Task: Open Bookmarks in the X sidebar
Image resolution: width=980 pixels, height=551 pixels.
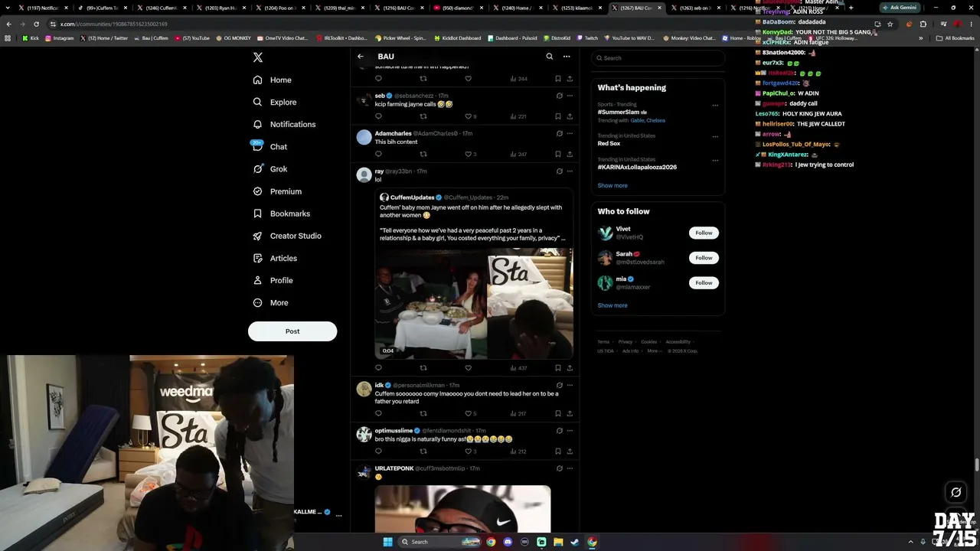Action: click(282, 214)
